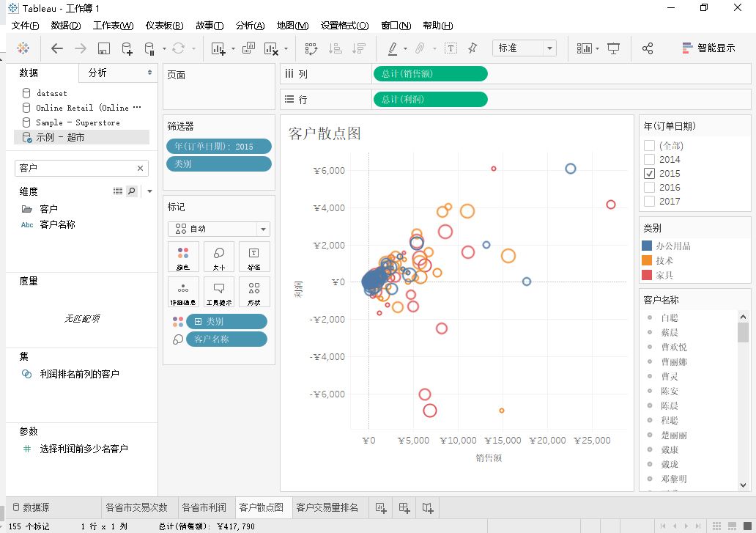756x533 pixels.
Task: Select the 总计(销售额) columns pill
Action: tap(430, 74)
